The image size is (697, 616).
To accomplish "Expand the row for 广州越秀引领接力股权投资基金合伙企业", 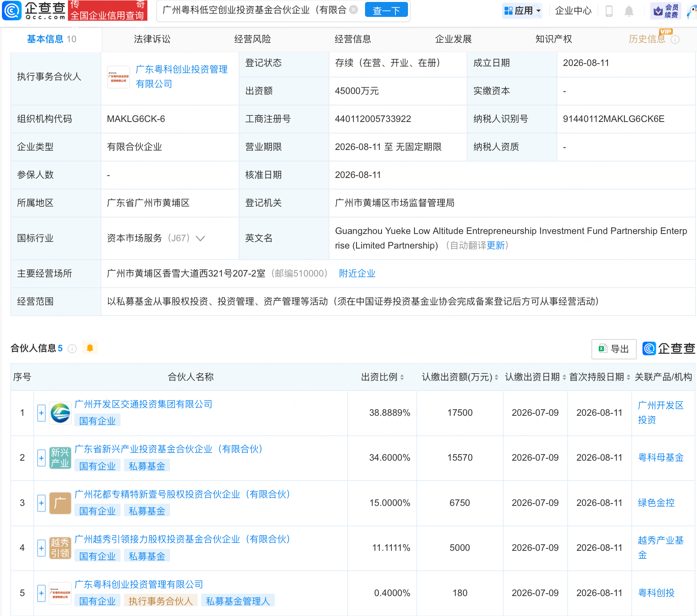I will (41, 548).
